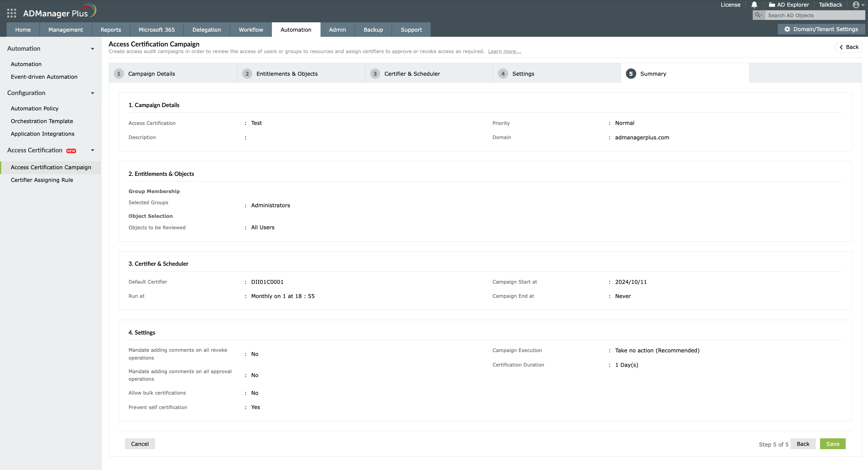Image resolution: width=868 pixels, height=470 pixels.
Task: Collapse the Automation sidebar section
Action: click(x=92, y=49)
